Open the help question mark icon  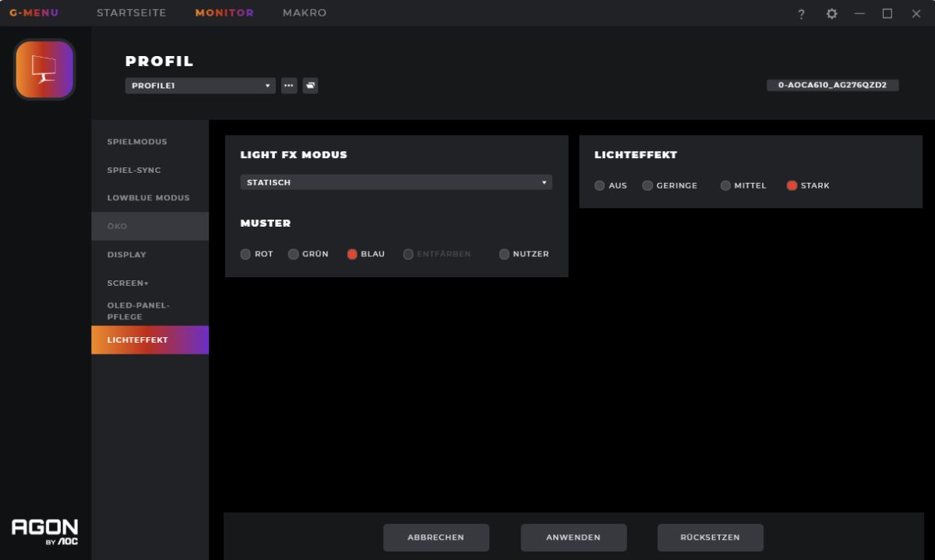click(x=801, y=14)
